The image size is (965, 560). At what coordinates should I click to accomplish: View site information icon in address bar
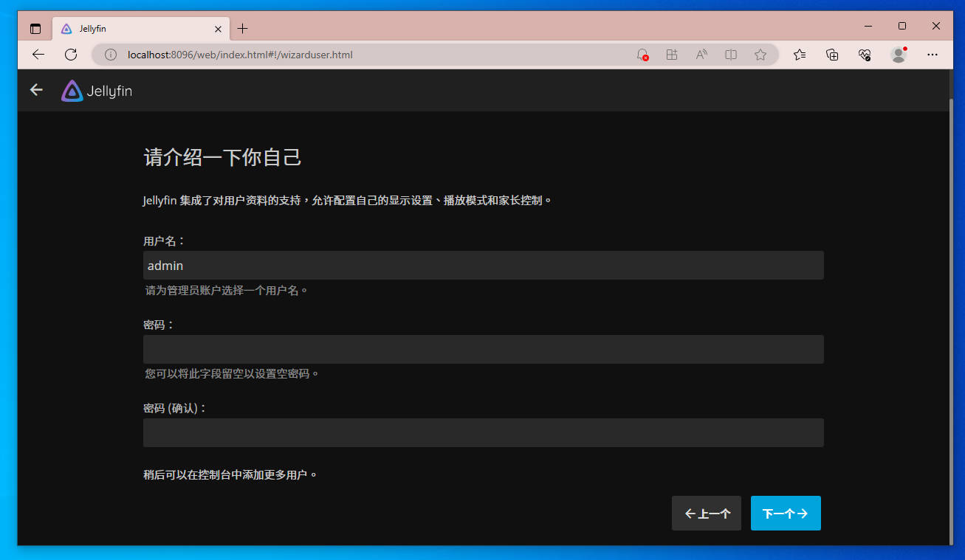click(x=111, y=55)
